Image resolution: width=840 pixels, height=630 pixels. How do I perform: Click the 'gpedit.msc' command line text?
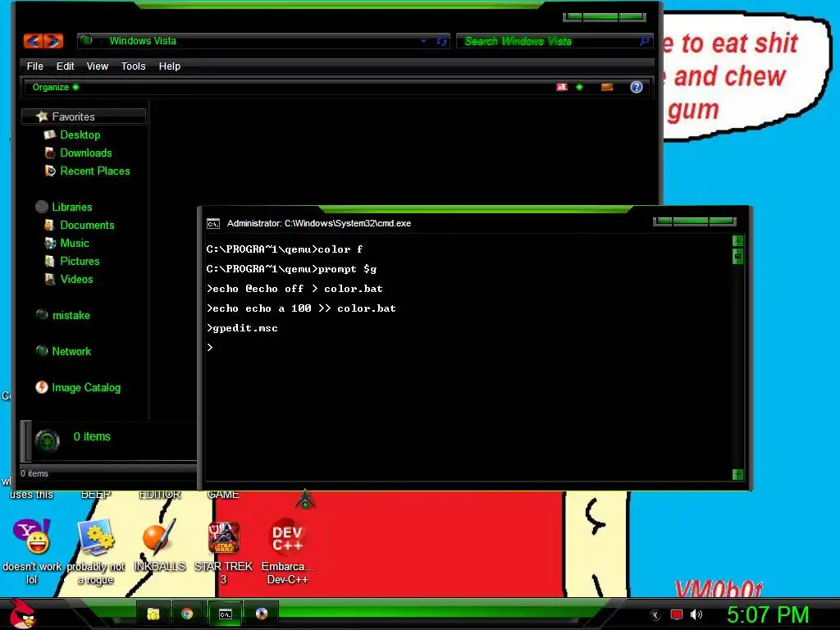click(x=244, y=328)
